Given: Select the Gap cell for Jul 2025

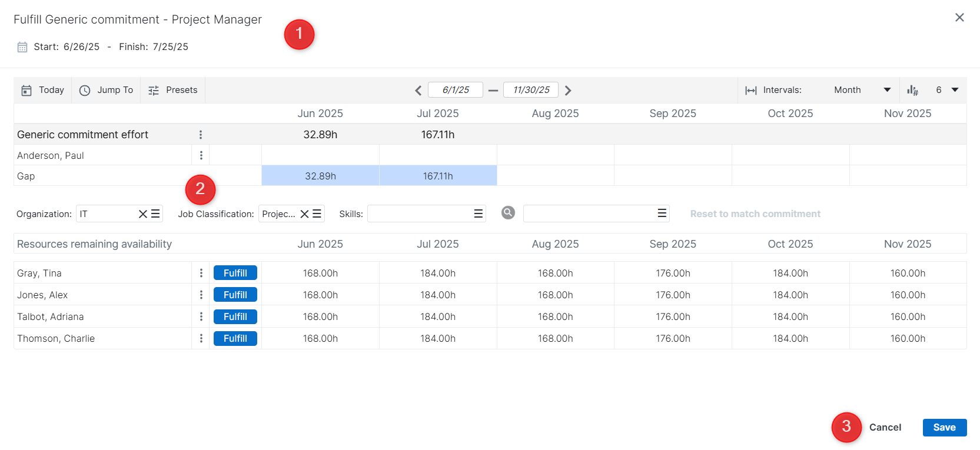Looking at the screenshot, I should point(438,176).
